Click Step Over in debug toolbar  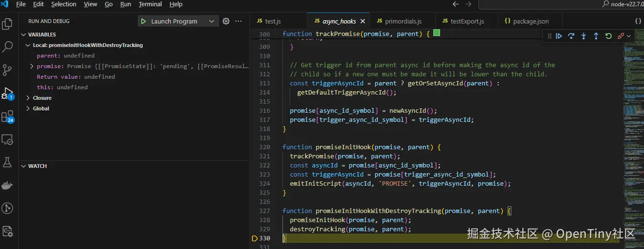click(x=571, y=36)
